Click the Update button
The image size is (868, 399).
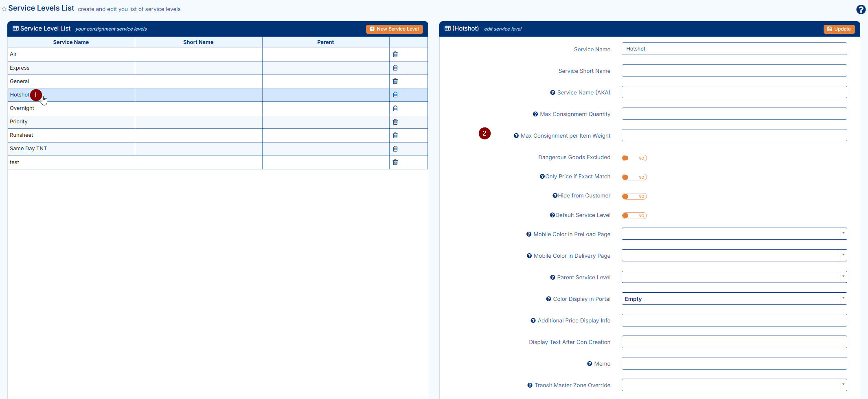839,29
